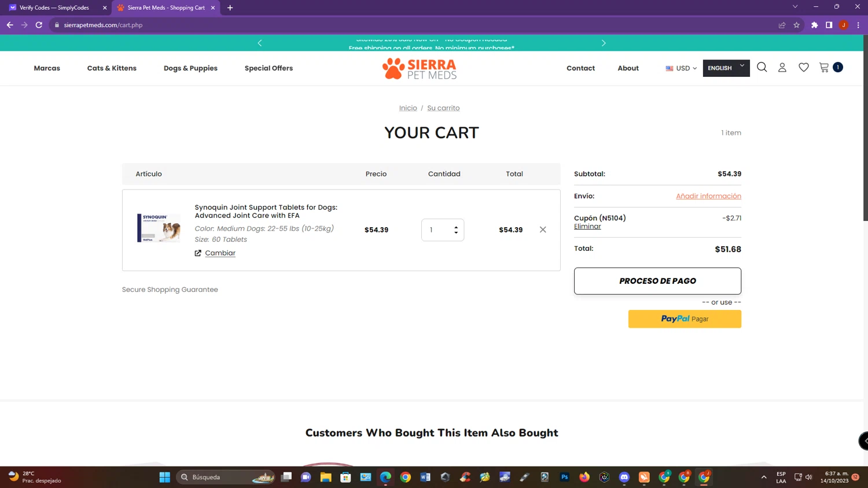Open the Synoquin Joint Support Tablets title
The width and height of the screenshot is (868, 488).
tap(266, 212)
